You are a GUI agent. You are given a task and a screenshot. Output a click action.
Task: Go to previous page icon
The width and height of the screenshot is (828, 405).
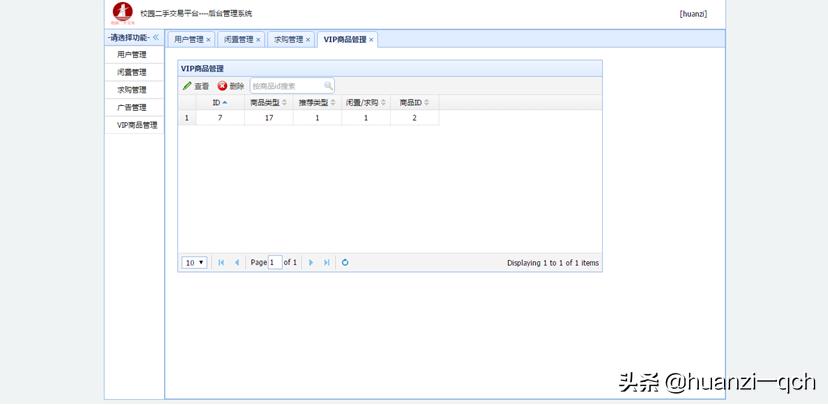click(237, 262)
